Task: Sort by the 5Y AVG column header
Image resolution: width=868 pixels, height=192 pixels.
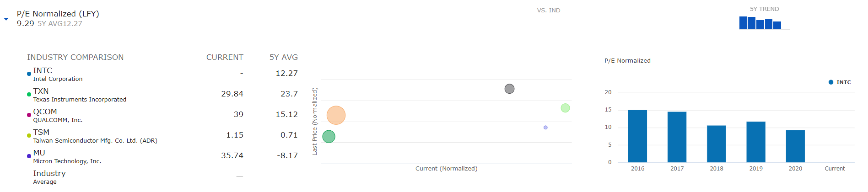Action: [x=283, y=57]
